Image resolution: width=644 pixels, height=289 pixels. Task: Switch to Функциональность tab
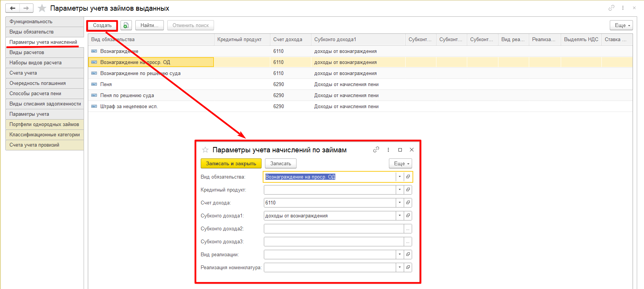point(44,22)
